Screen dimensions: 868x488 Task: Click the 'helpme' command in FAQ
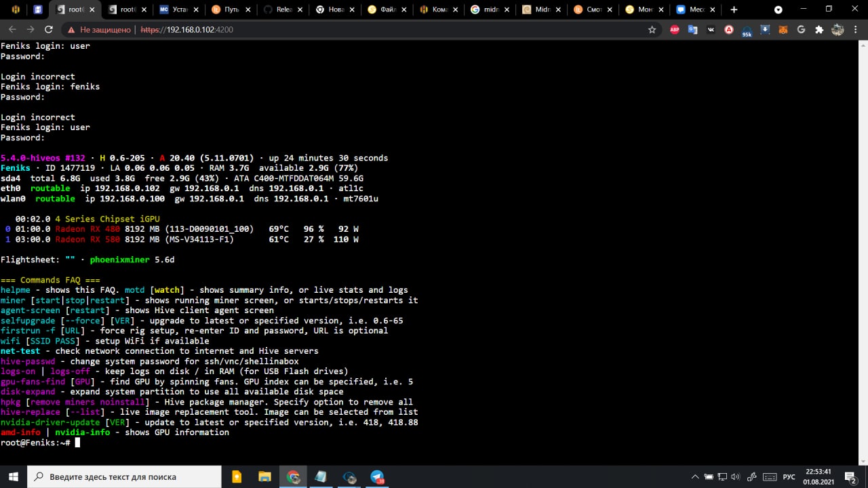[16, 290]
